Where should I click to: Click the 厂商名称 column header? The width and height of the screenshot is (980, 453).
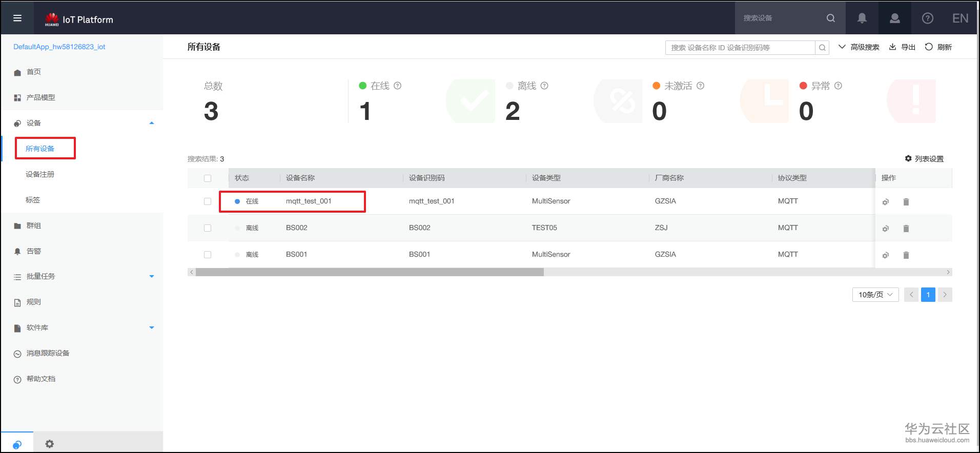[x=669, y=178]
